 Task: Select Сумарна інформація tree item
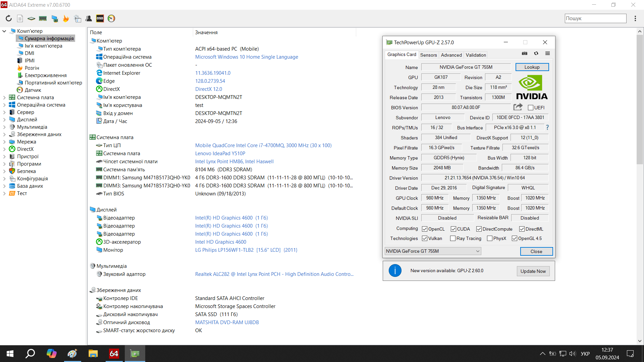point(49,39)
